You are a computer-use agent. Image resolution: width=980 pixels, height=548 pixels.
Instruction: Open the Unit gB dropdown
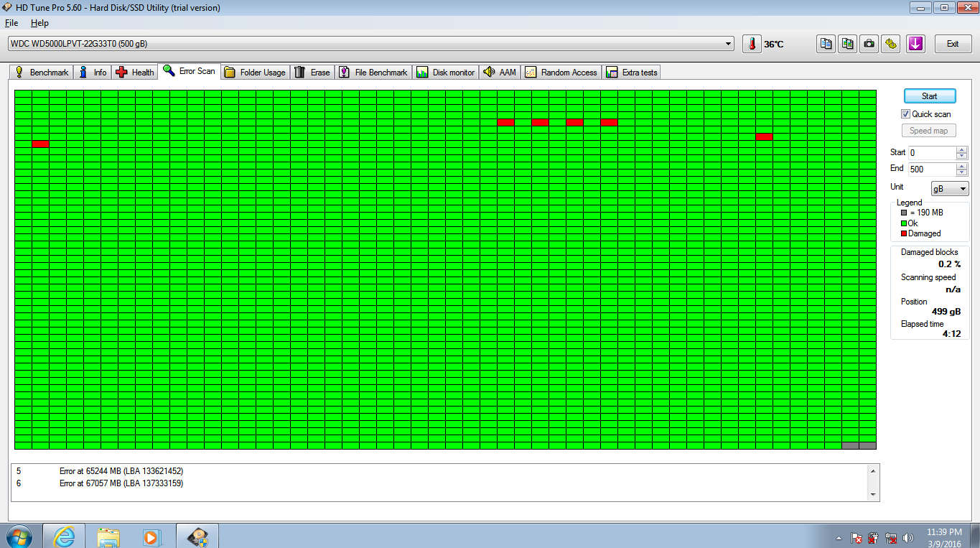tap(949, 189)
